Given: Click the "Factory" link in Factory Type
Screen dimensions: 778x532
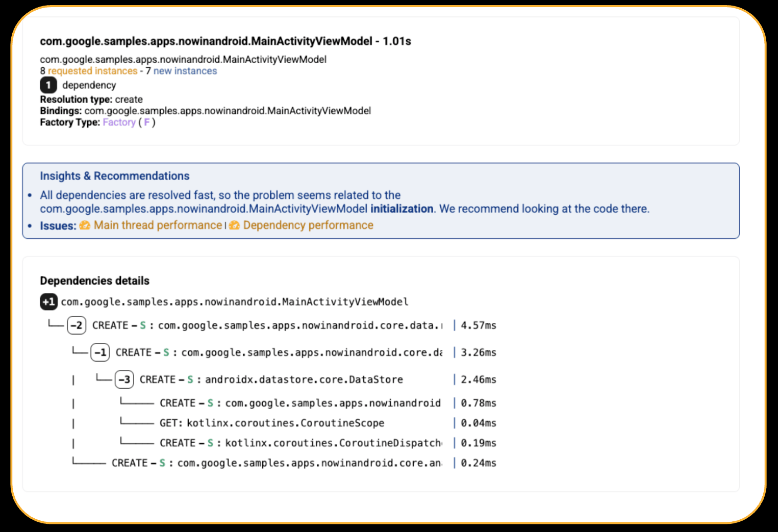Looking at the screenshot, I should [x=119, y=122].
